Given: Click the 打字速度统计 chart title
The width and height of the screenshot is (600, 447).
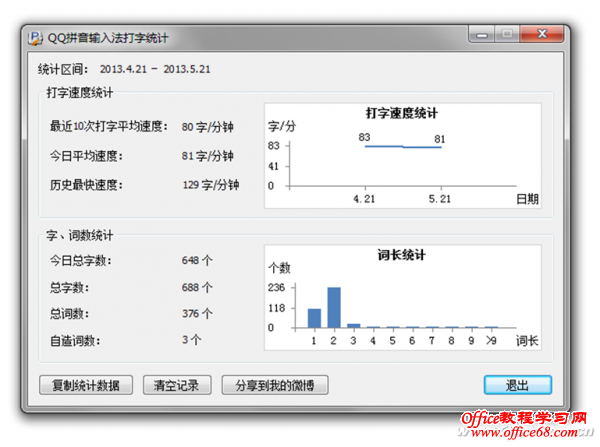Looking at the screenshot, I should [x=401, y=113].
